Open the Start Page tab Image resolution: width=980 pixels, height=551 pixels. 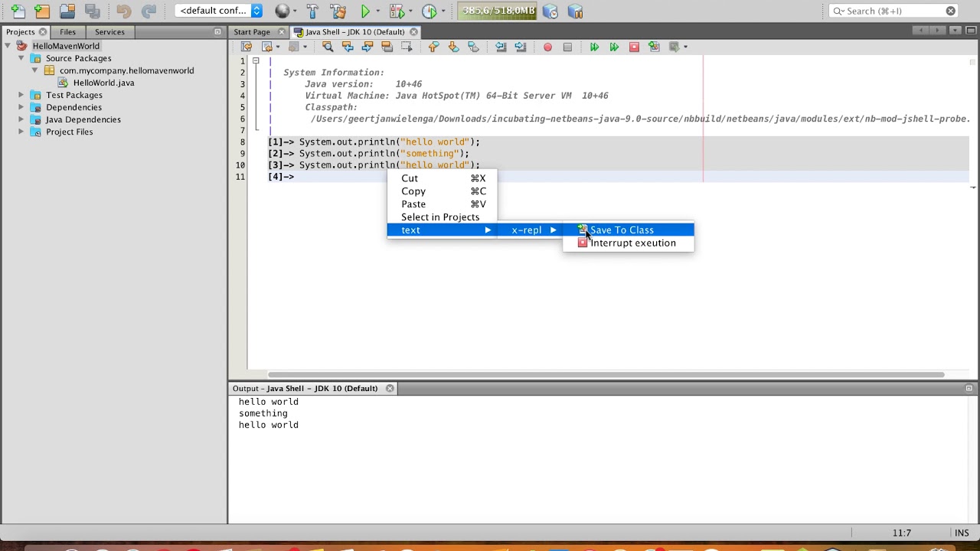click(x=252, y=32)
